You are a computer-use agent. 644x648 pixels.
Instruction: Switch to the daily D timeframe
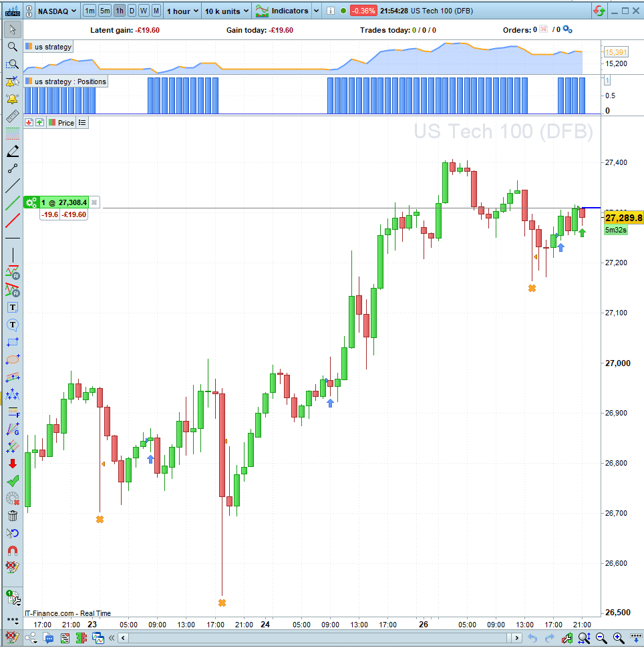click(x=132, y=11)
